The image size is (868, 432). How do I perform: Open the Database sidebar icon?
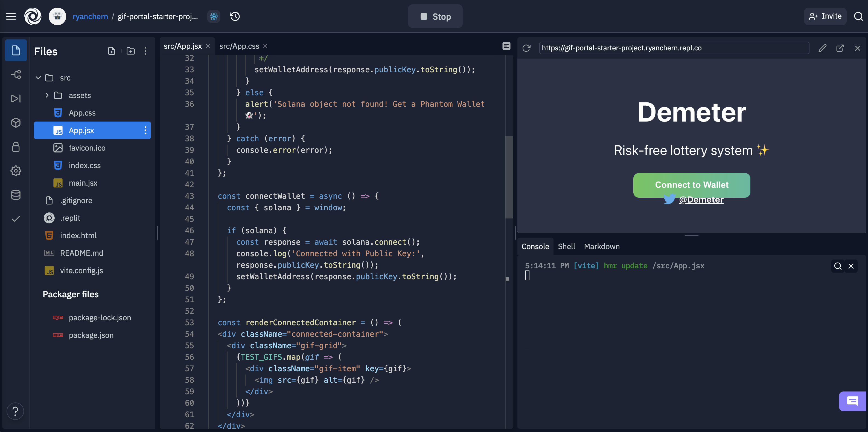(16, 195)
